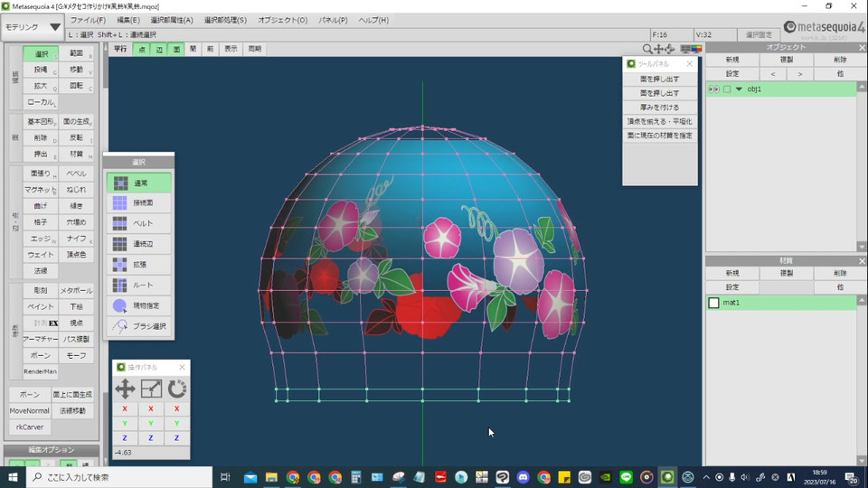
Task: Select the 接続面 selection mode icon
Action: tap(119, 203)
